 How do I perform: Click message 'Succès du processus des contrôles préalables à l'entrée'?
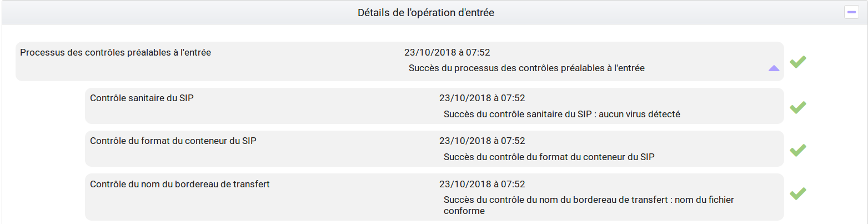[x=526, y=68]
